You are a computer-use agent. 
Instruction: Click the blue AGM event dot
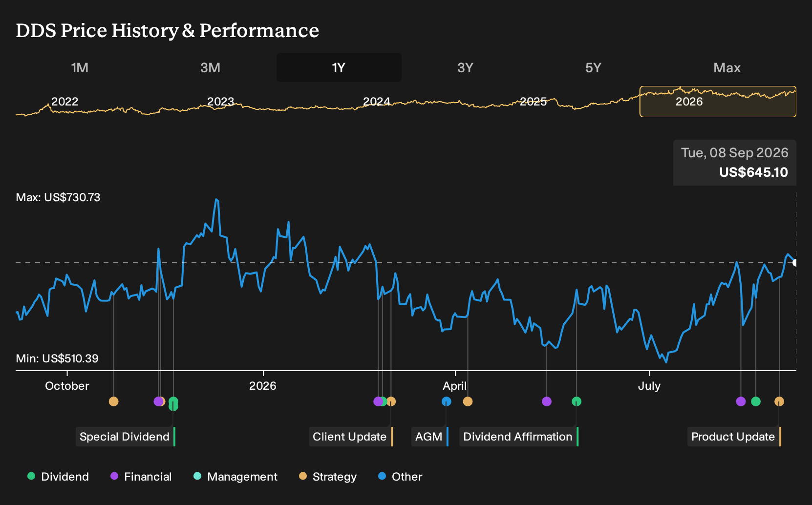click(x=446, y=401)
